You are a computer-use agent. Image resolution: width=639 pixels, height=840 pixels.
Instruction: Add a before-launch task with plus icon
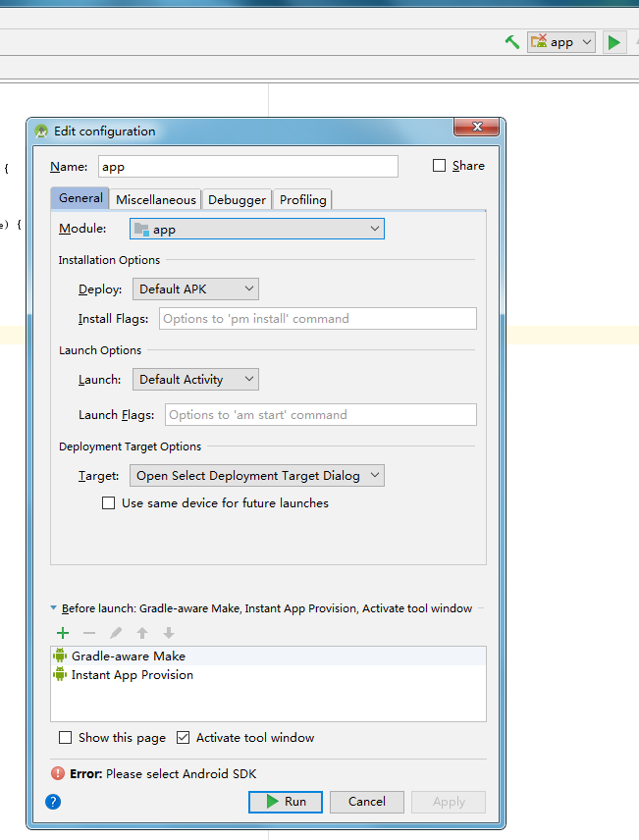(x=63, y=633)
